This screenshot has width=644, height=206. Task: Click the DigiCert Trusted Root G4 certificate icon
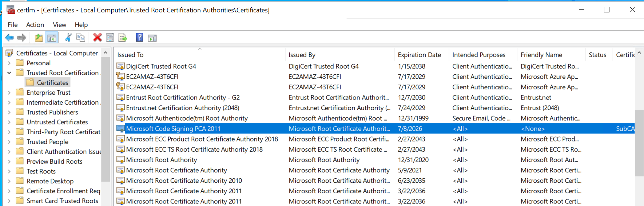point(120,66)
